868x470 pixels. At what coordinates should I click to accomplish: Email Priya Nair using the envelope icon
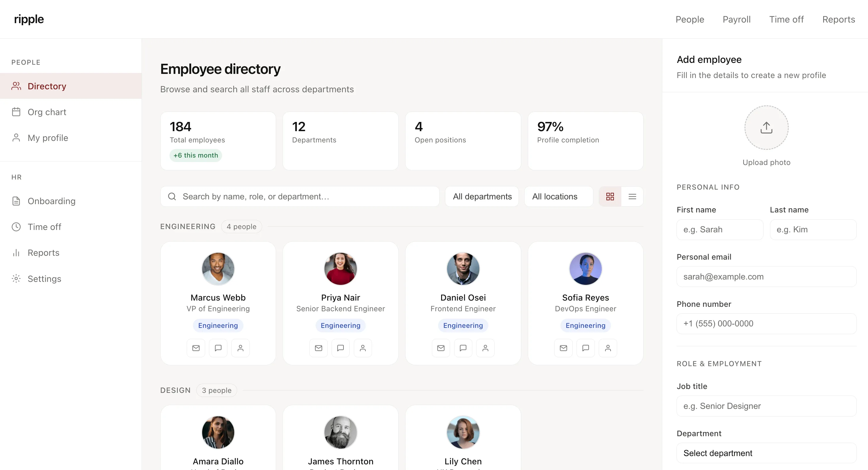click(x=319, y=348)
